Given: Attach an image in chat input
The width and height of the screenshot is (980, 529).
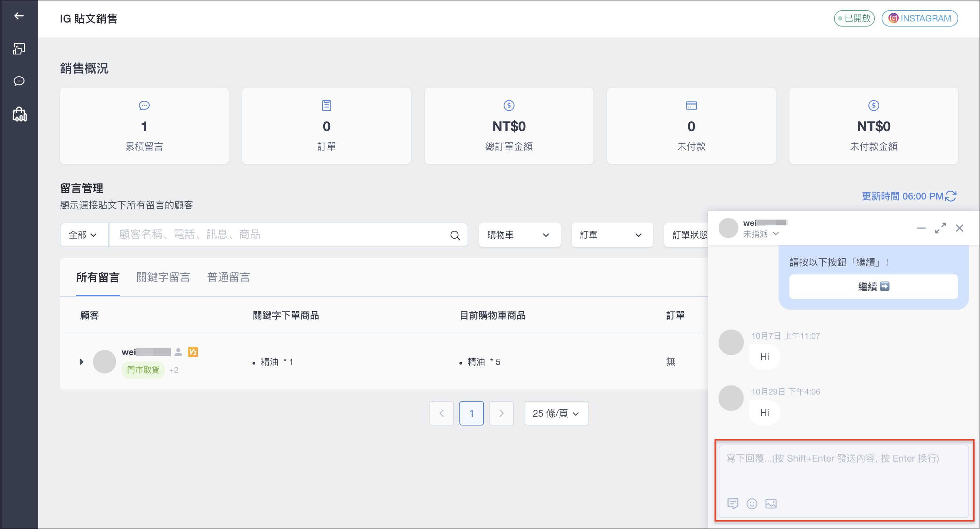Looking at the screenshot, I should pyautogui.click(x=771, y=503).
